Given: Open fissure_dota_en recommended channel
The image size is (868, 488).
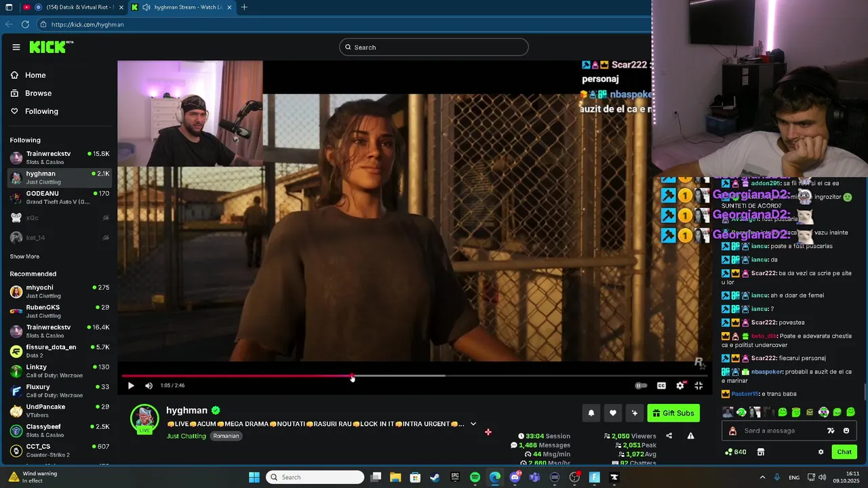Looking at the screenshot, I should (x=60, y=351).
